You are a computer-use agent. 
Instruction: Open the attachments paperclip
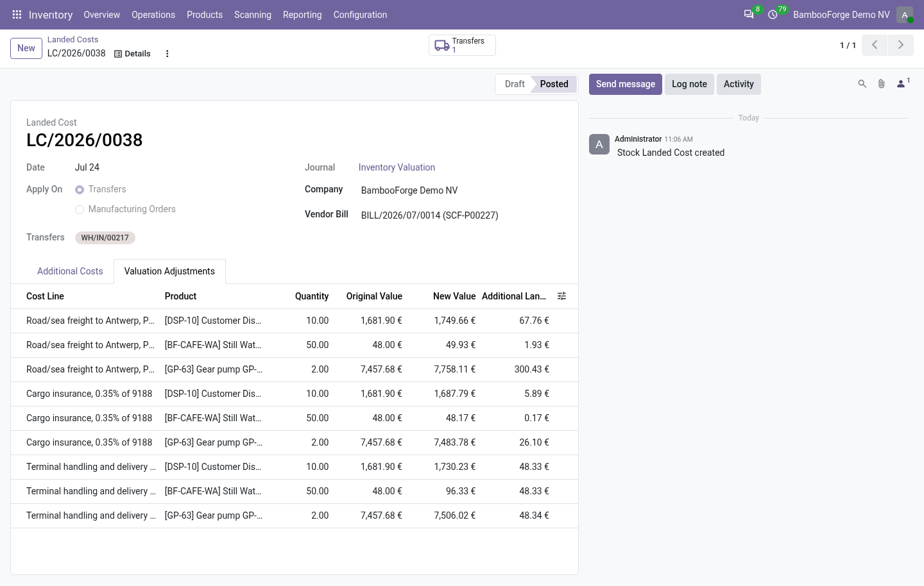882,84
